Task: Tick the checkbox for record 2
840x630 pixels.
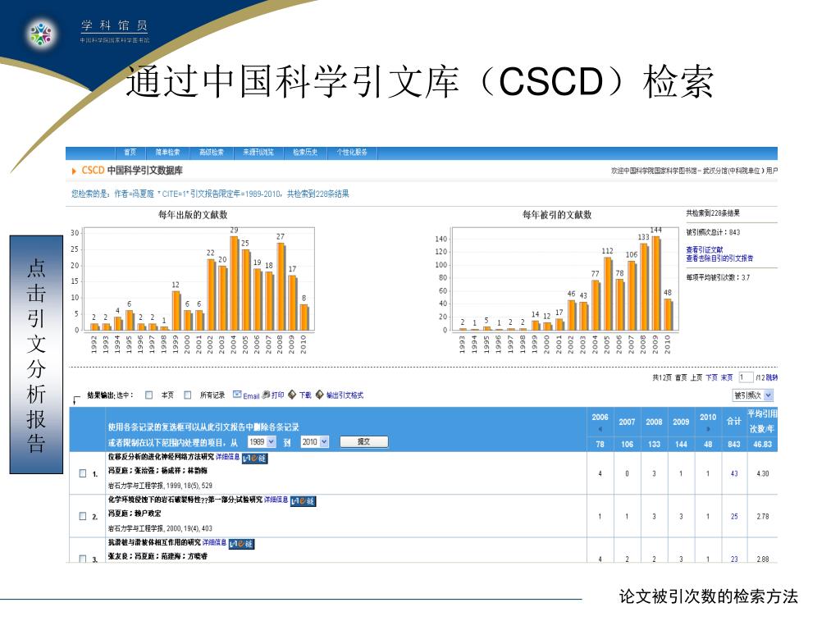Action: pos(83,516)
